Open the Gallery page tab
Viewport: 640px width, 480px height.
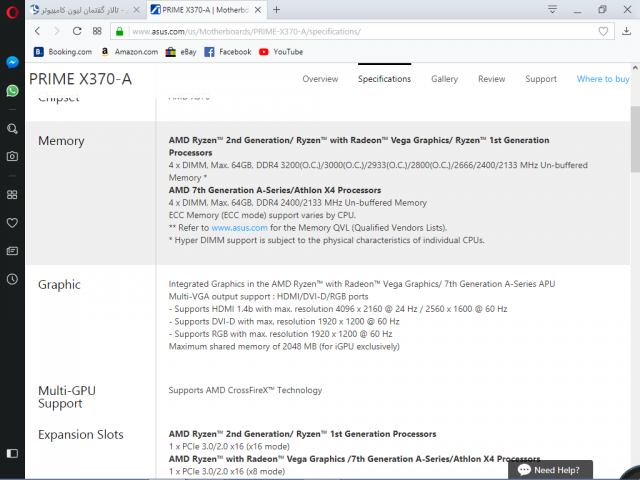[x=444, y=79]
